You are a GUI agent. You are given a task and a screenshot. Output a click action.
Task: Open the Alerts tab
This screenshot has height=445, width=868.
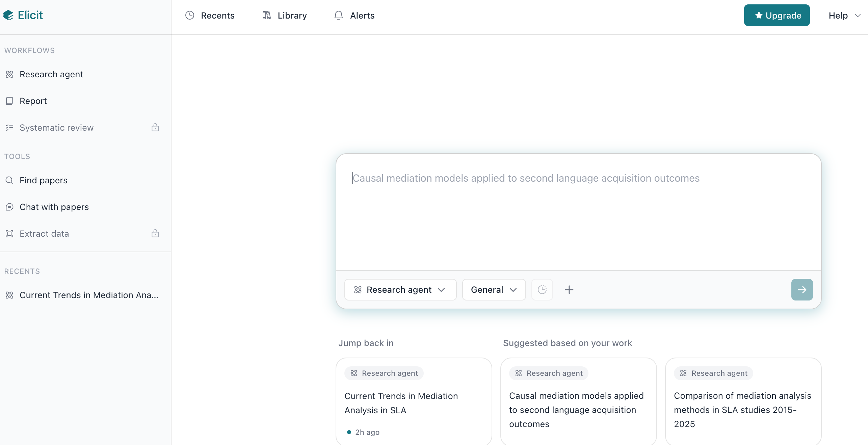point(354,16)
